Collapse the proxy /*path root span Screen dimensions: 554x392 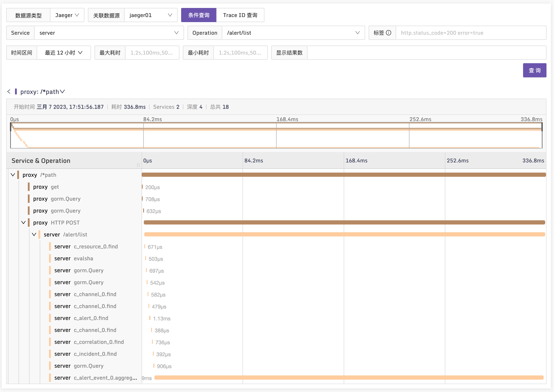(13, 175)
